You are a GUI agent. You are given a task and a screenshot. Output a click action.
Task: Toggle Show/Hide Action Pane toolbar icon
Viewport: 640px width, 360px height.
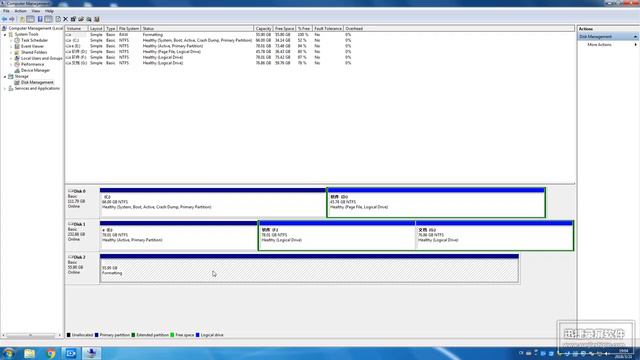[48, 19]
